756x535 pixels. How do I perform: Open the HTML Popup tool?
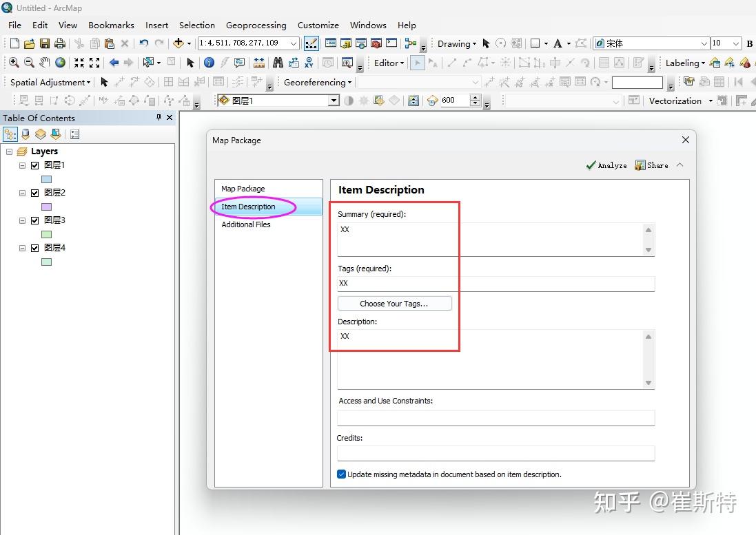point(239,63)
